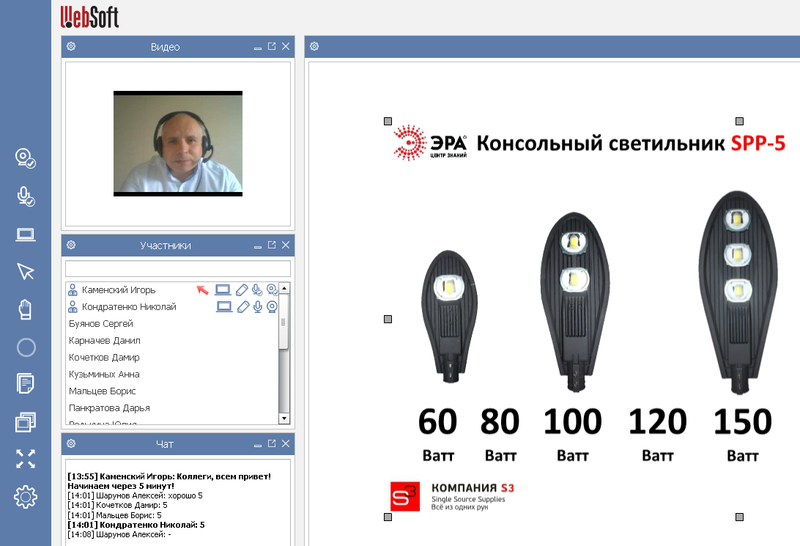The width and height of the screenshot is (800, 546).
Task: Select participant Кузьминых Анна
Action: pyautogui.click(x=104, y=374)
